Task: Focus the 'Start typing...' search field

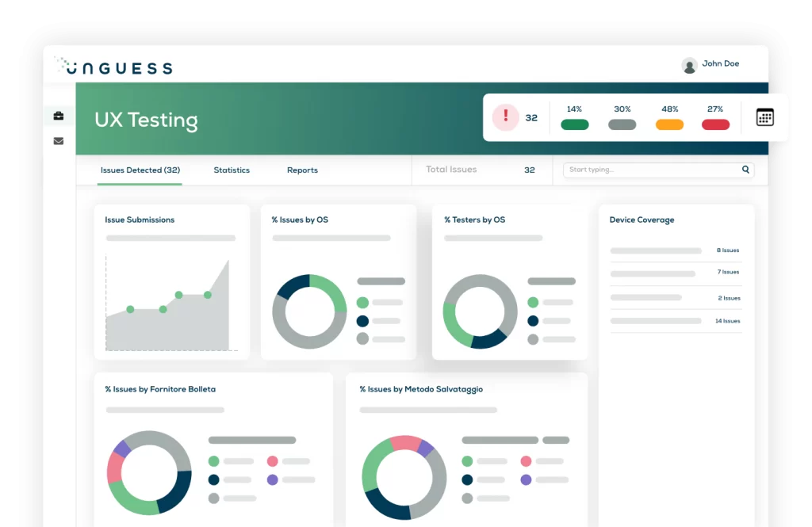Action: coord(650,170)
